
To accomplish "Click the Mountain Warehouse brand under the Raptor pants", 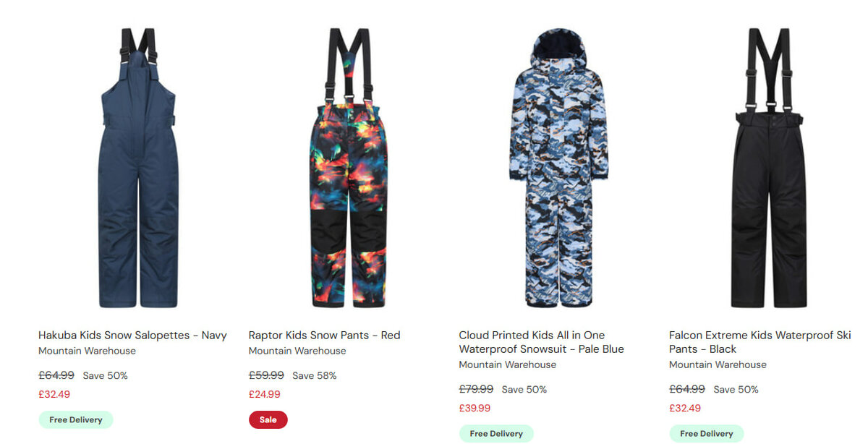I will pyautogui.click(x=297, y=351).
